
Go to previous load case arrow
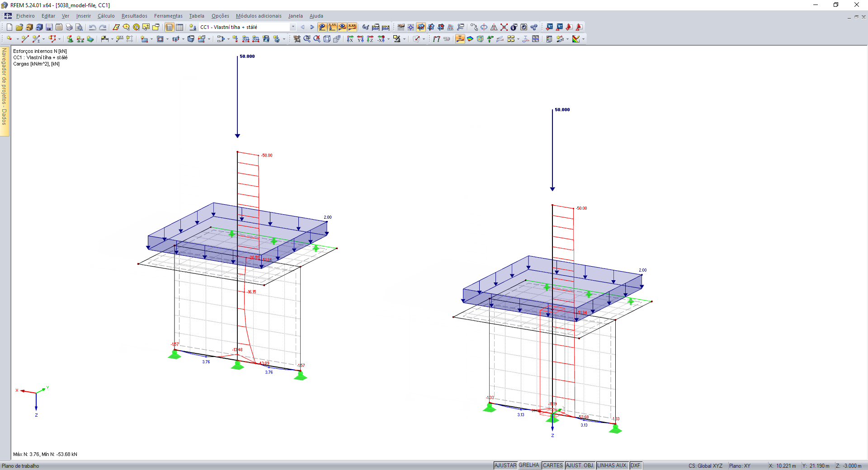[303, 27]
